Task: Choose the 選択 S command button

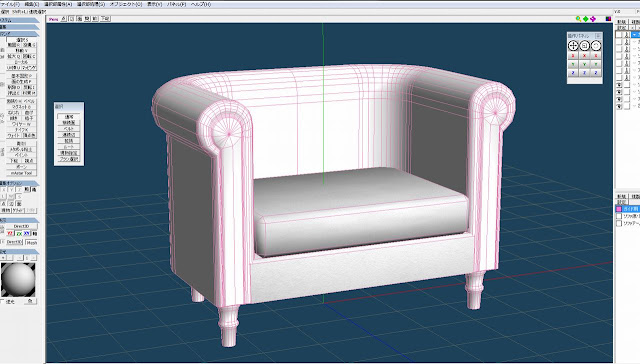Action: (21, 40)
